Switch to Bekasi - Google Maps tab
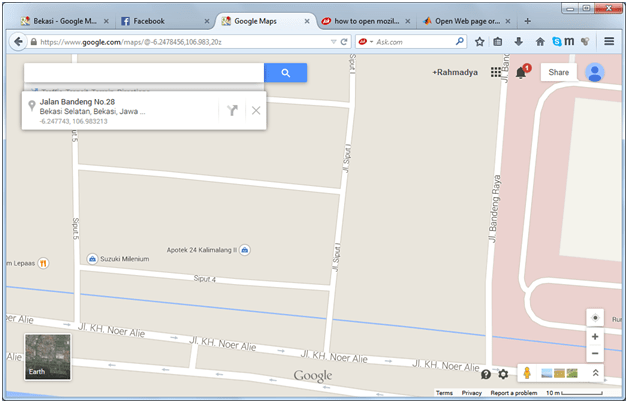Image resolution: width=628 pixels, height=403 pixels. (62, 20)
